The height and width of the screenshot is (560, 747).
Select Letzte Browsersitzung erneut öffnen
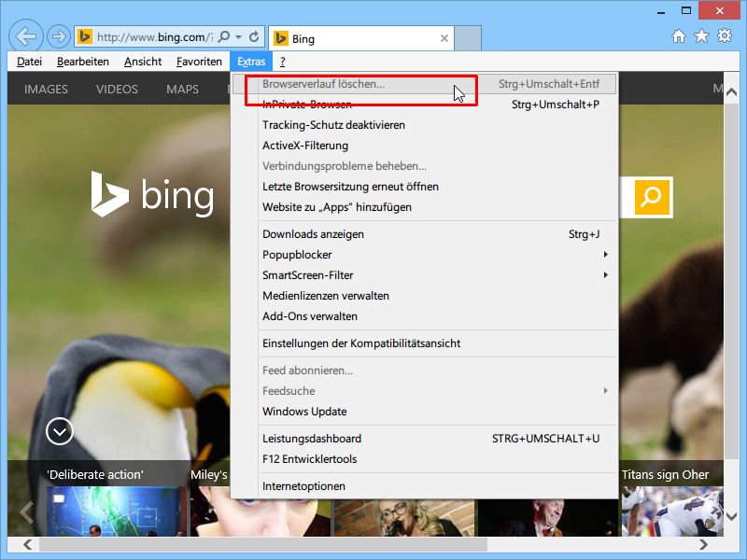coord(424,186)
